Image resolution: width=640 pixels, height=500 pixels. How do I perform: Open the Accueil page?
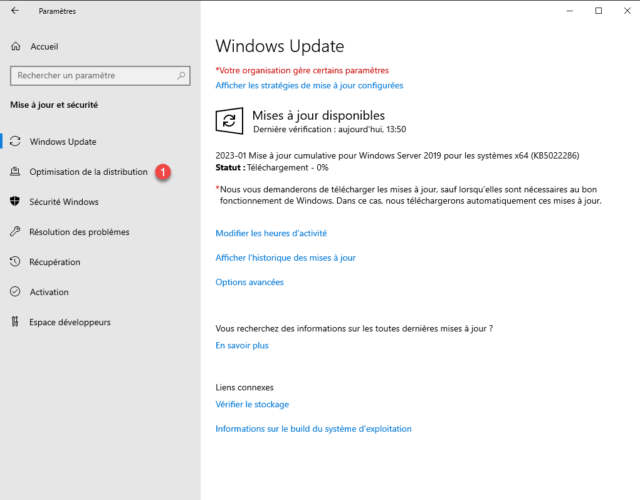click(44, 47)
